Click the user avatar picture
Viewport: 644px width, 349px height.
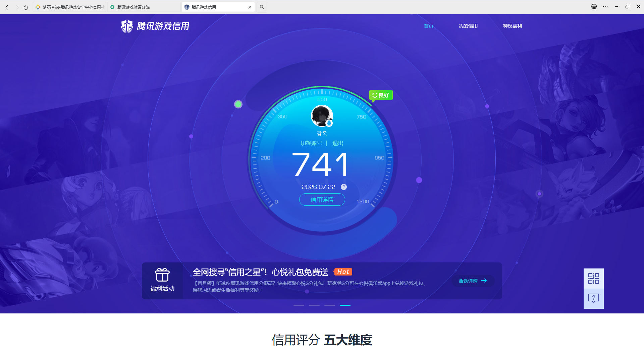pyautogui.click(x=322, y=116)
